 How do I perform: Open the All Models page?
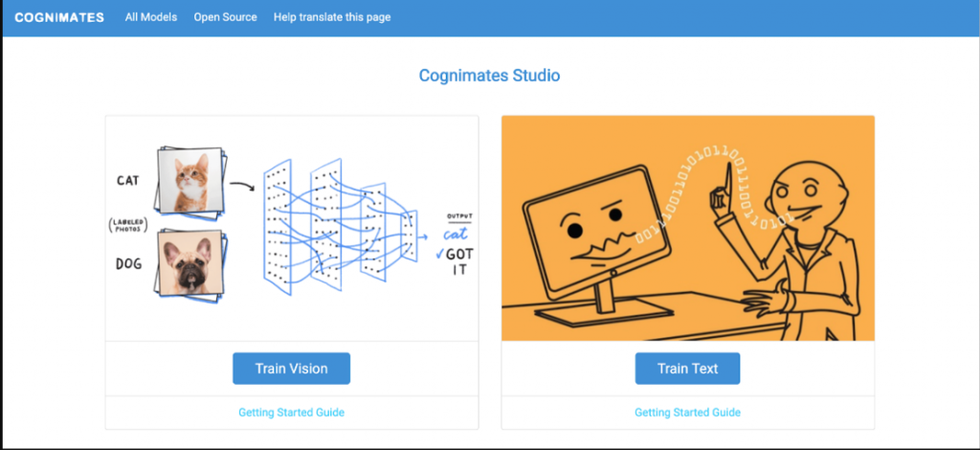coord(151,17)
